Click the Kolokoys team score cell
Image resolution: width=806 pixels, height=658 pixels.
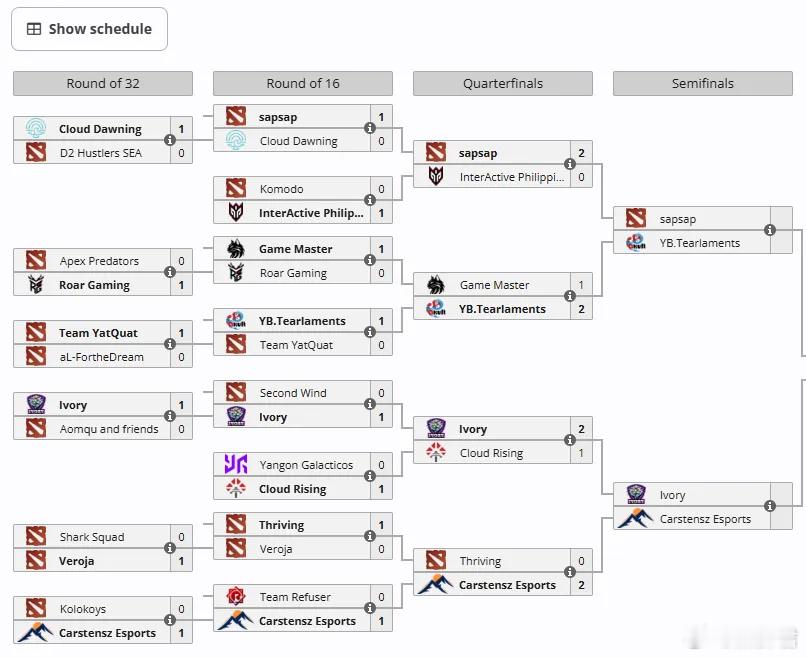[x=181, y=609]
